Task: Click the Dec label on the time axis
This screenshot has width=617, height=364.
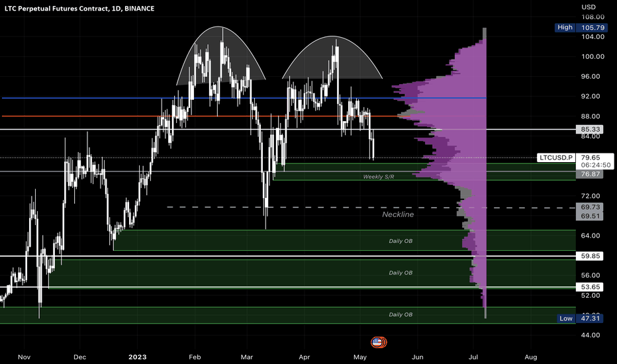Action: click(80, 357)
